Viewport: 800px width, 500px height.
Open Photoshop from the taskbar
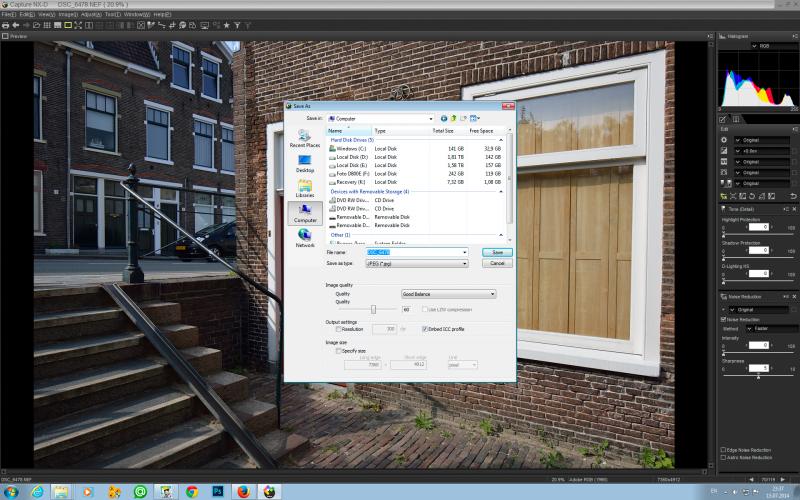(218, 491)
